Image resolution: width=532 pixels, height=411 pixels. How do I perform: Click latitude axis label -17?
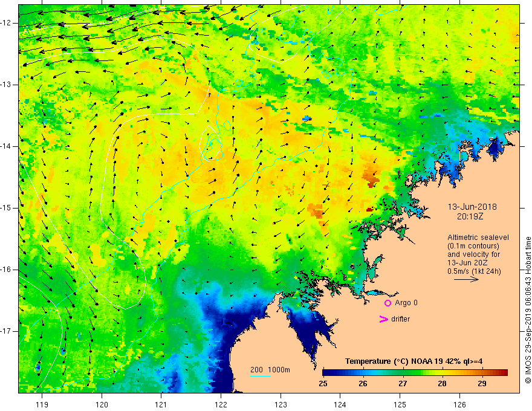6,331
